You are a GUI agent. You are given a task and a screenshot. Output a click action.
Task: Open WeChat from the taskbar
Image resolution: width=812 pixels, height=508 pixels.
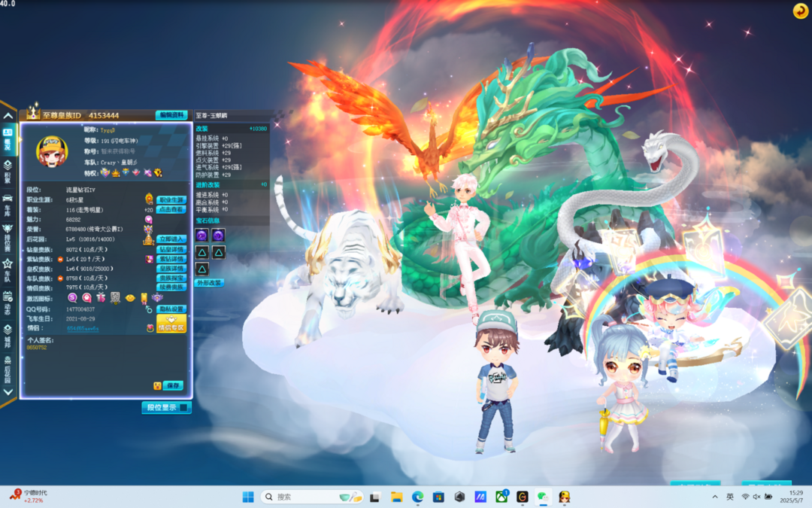point(543,497)
